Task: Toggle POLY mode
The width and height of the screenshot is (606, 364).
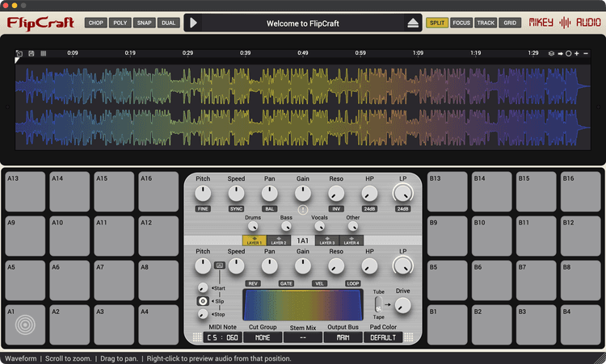Action: click(x=120, y=23)
